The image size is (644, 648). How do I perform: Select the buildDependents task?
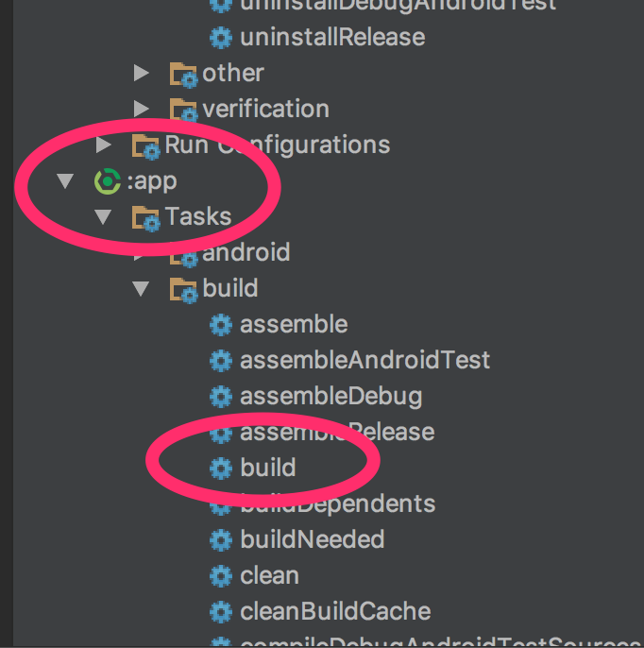coord(337,504)
